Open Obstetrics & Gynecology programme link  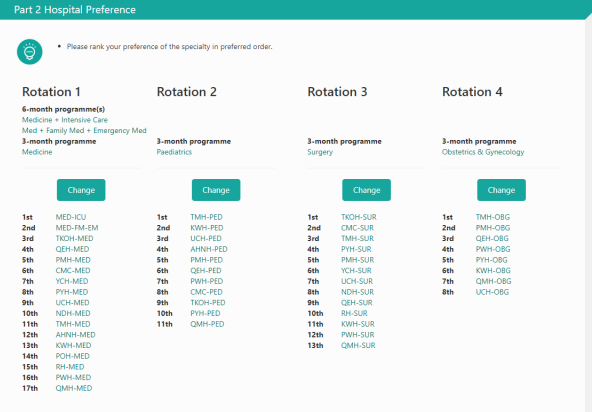click(483, 152)
